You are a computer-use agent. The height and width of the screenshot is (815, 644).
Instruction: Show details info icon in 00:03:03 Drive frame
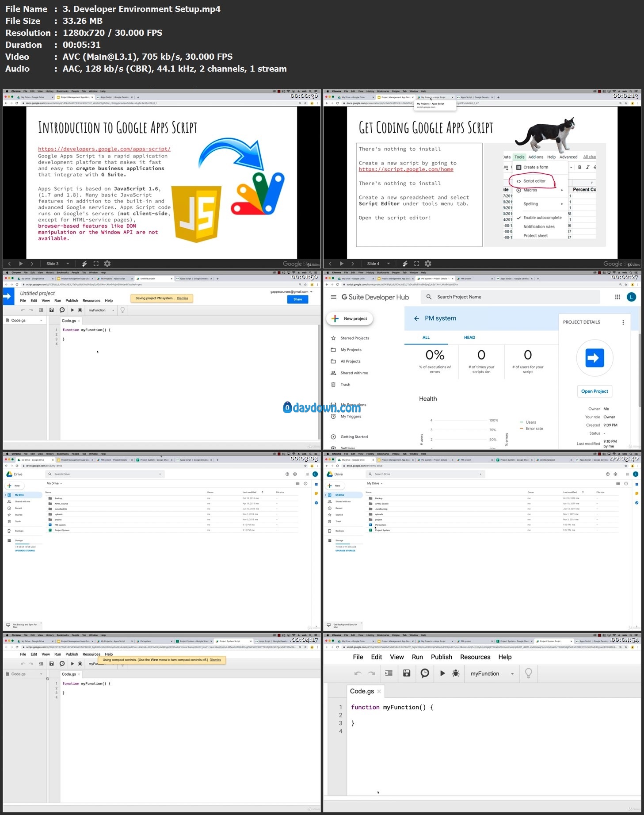[x=305, y=483]
